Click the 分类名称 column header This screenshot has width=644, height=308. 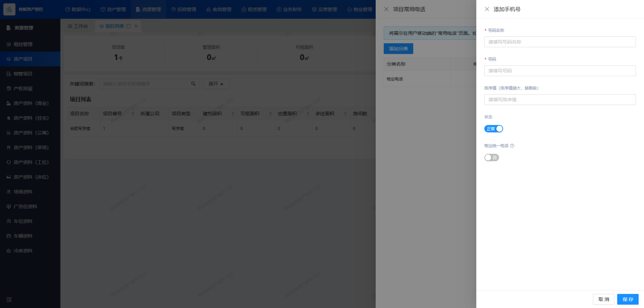tap(396, 64)
